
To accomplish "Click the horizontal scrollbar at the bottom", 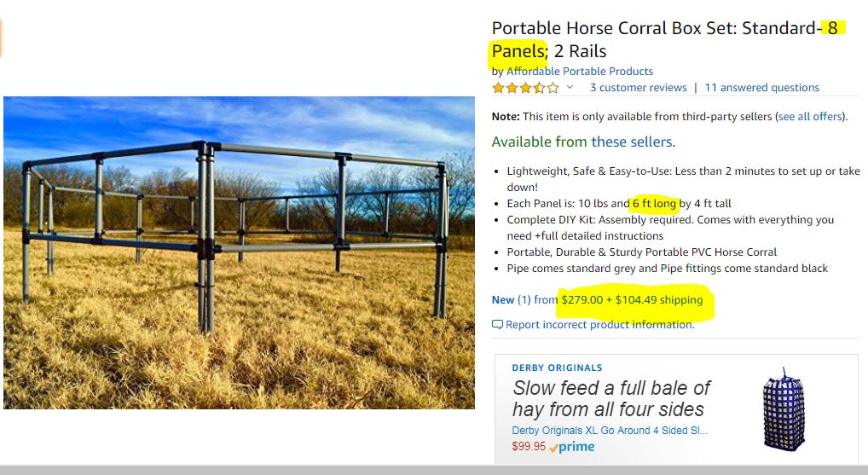I will 434,470.
